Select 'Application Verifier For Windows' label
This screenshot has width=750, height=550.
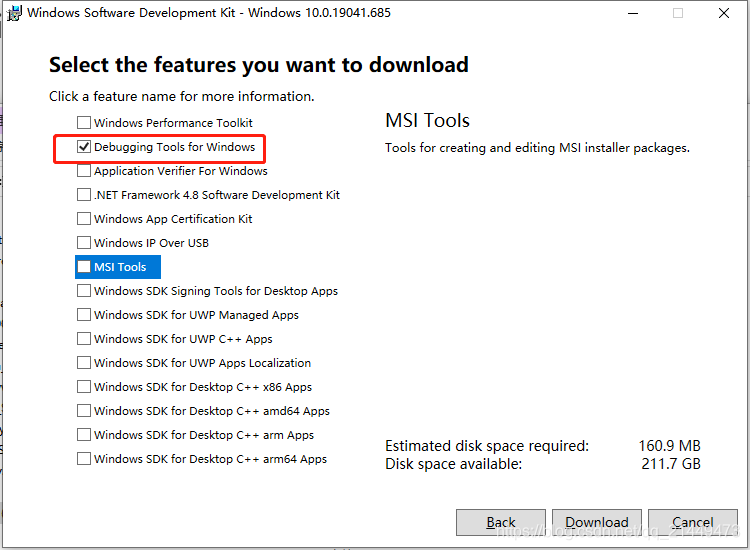[181, 171]
